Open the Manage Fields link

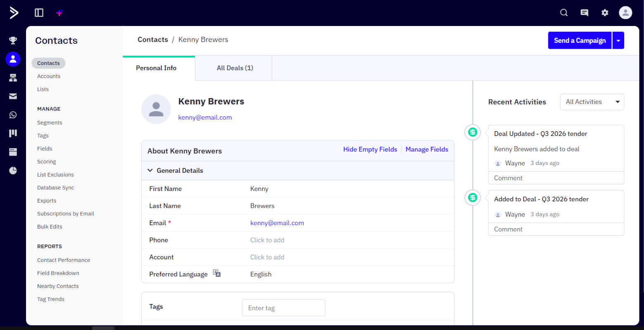426,149
